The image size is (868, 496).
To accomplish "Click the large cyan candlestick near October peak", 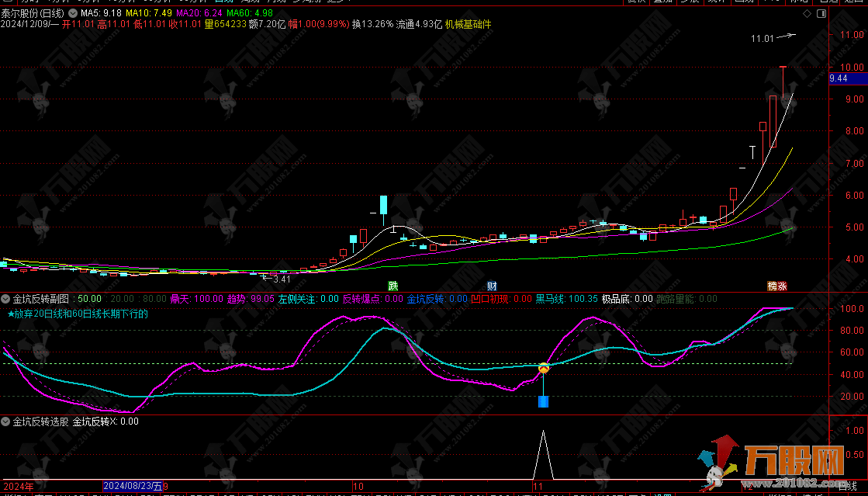I will (384, 205).
